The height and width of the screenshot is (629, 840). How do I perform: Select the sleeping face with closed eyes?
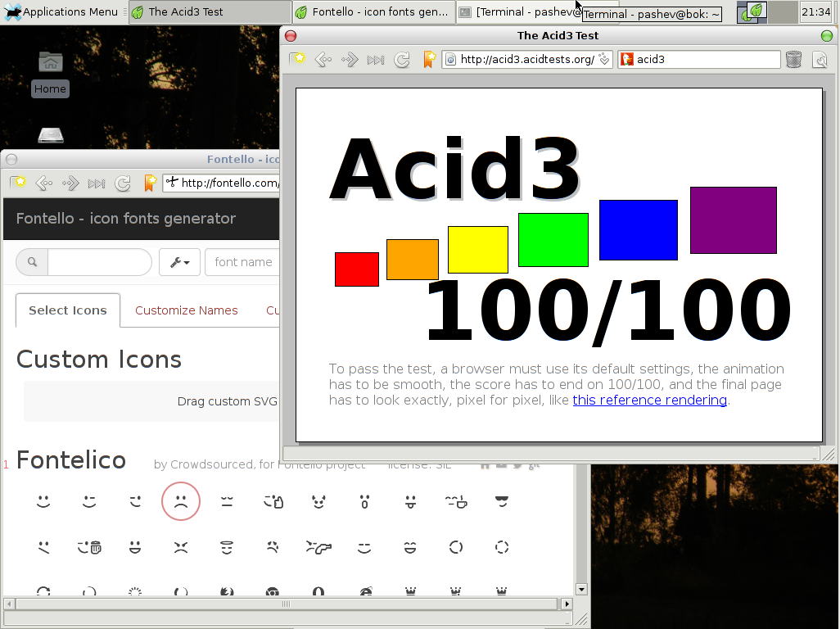coord(227,501)
